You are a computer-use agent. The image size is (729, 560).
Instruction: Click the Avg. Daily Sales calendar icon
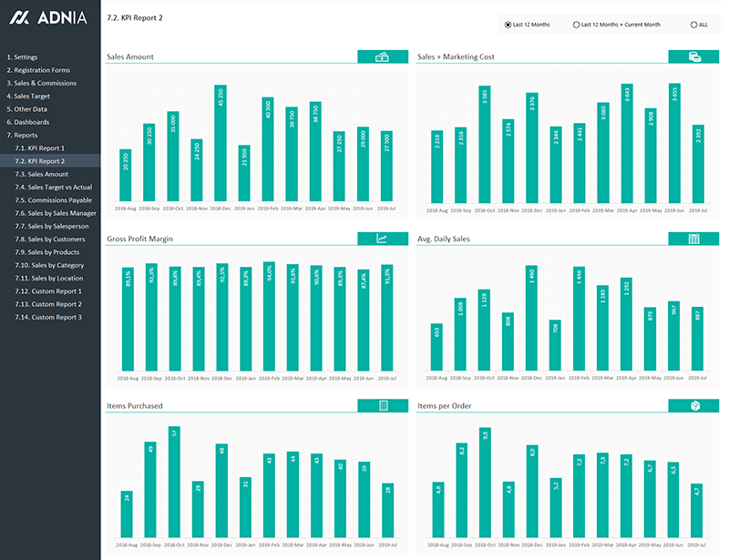(x=693, y=239)
